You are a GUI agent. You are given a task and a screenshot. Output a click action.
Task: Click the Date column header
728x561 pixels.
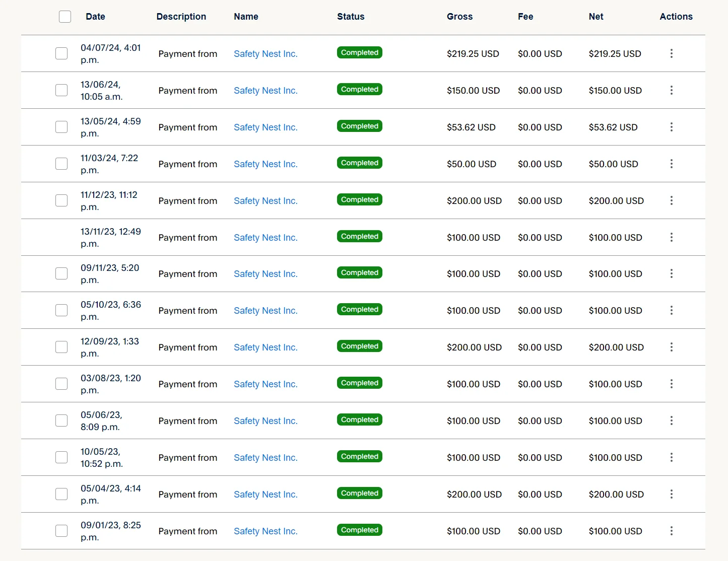click(x=95, y=17)
